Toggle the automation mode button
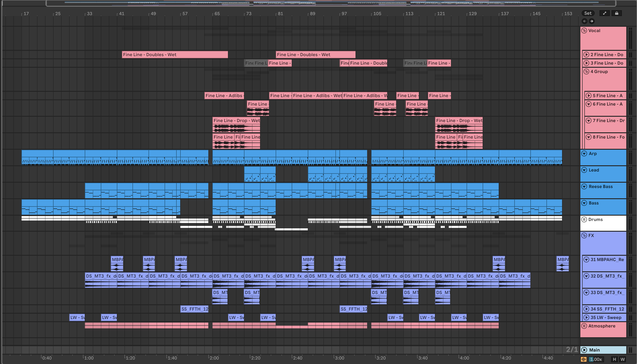 click(x=604, y=13)
